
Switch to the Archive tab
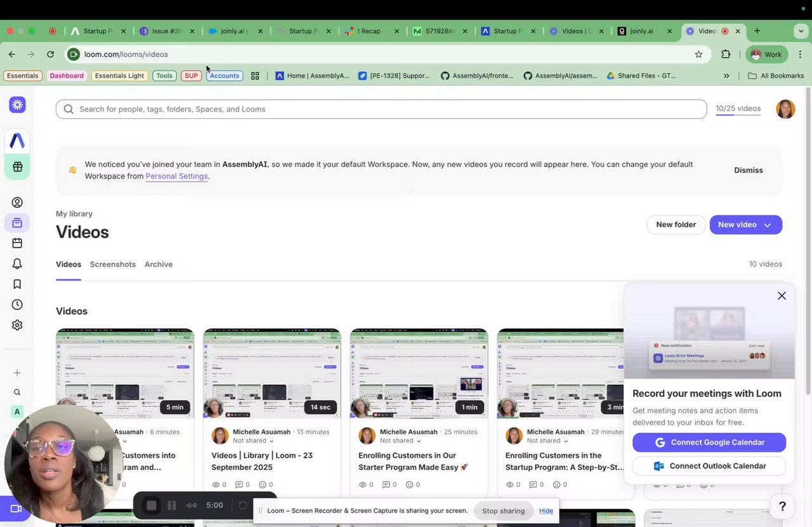(x=159, y=264)
